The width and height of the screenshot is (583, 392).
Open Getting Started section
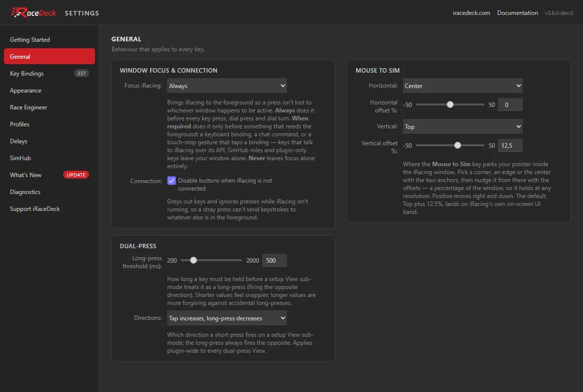point(49,39)
